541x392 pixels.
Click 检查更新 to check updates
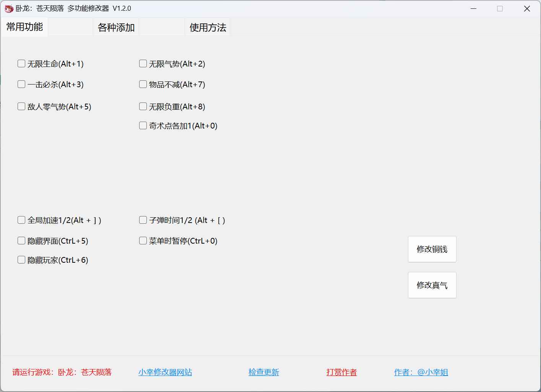pyautogui.click(x=264, y=372)
